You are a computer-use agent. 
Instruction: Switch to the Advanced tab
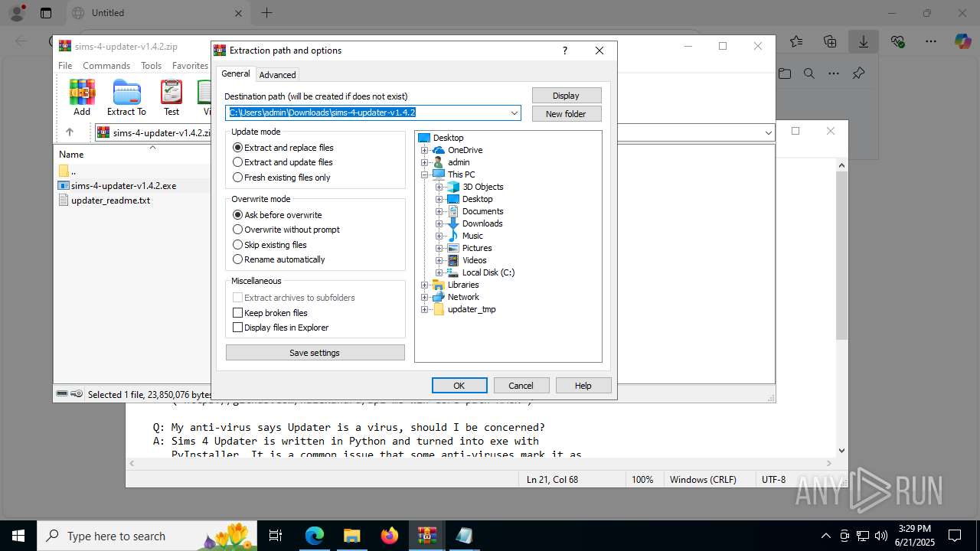point(277,75)
